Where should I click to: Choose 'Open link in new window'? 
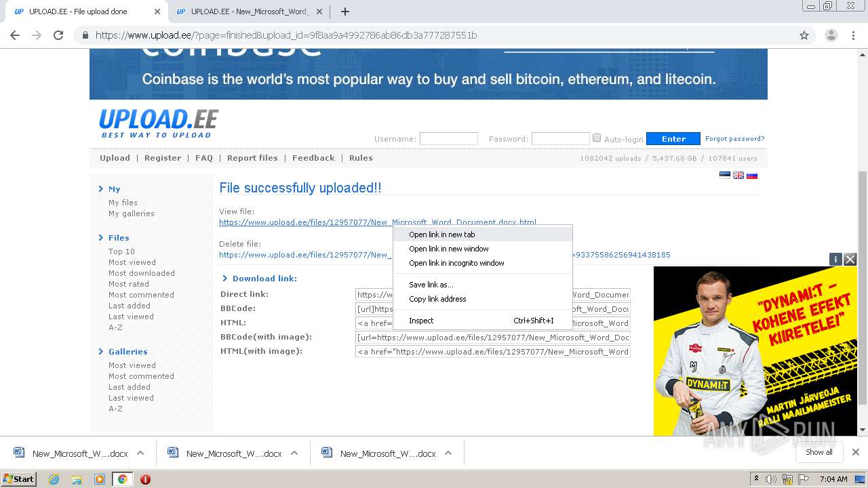pyautogui.click(x=483, y=249)
